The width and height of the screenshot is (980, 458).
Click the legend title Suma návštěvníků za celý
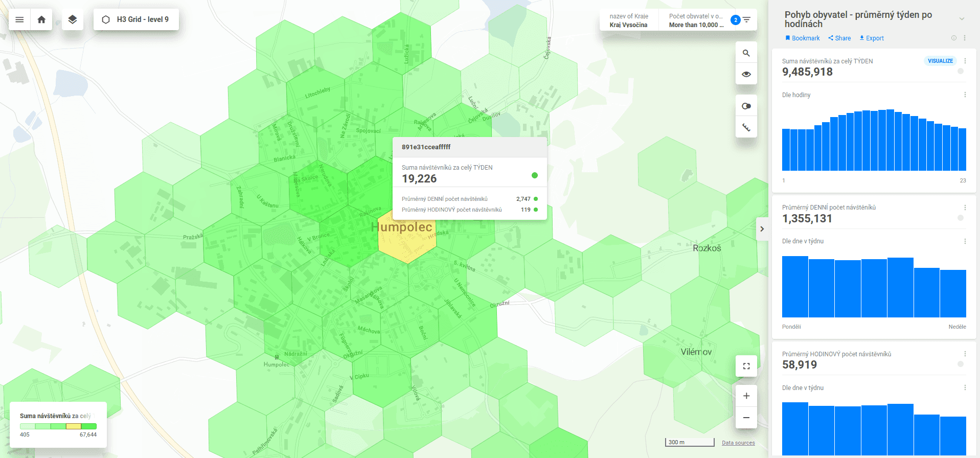pos(55,416)
